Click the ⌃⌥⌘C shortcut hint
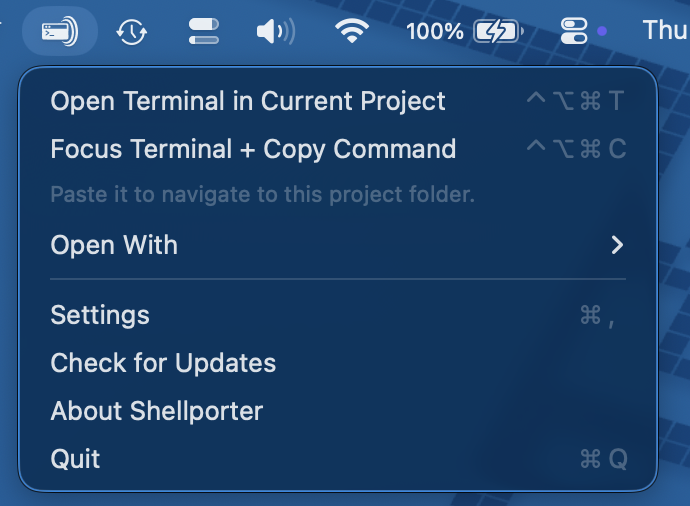The height and width of the screenshot is (506, 690). (x=576, y=149)
